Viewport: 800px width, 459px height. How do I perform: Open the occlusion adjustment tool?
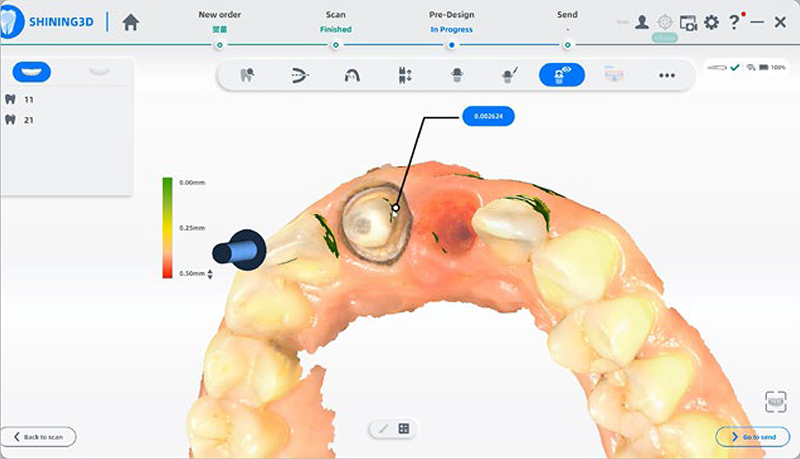point(404,75)
